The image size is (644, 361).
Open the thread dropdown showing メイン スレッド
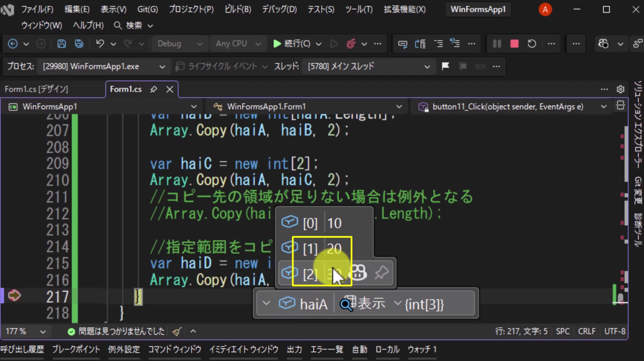pyautogui.click(x=368, y=66)
